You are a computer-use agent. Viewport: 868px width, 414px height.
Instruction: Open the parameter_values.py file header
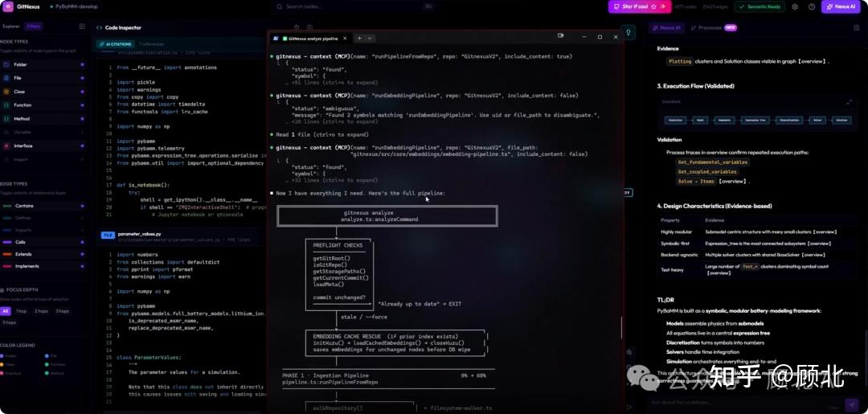(182, 237)
